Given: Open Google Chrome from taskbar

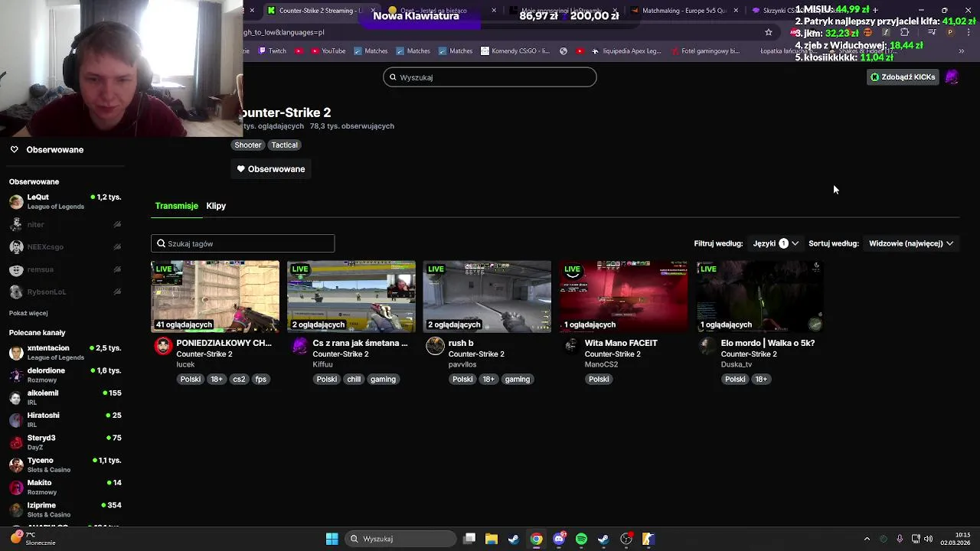Looking at the screenshot, I should [x=536, y=539].
